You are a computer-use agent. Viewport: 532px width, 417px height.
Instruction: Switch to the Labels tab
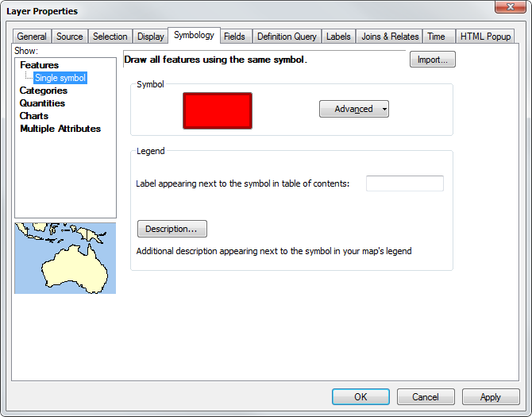point(338,37)
